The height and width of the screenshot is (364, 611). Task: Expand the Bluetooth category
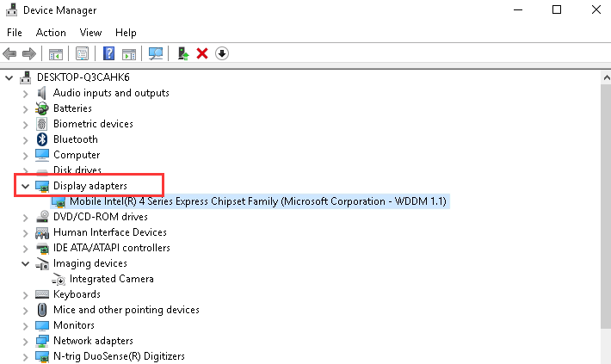(25, 139)
